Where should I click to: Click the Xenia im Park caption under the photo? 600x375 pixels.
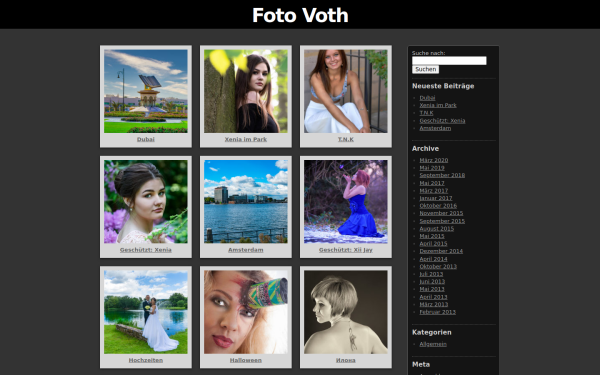(246, 139)
